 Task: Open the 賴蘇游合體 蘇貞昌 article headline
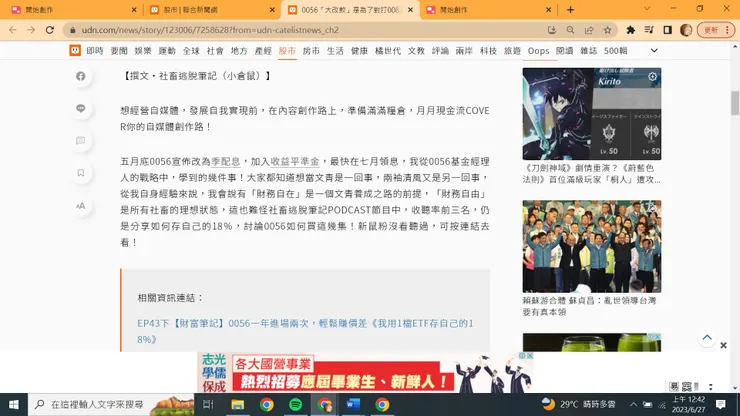589,306
